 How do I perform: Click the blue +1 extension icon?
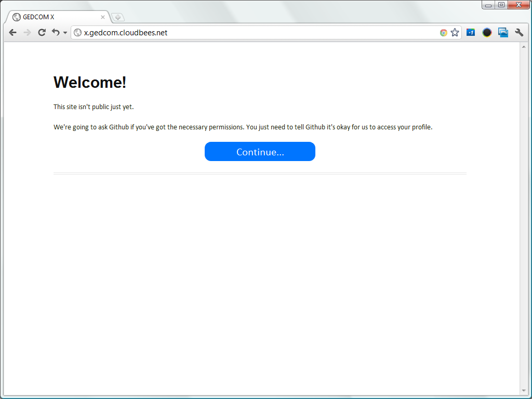click(471, 33)
